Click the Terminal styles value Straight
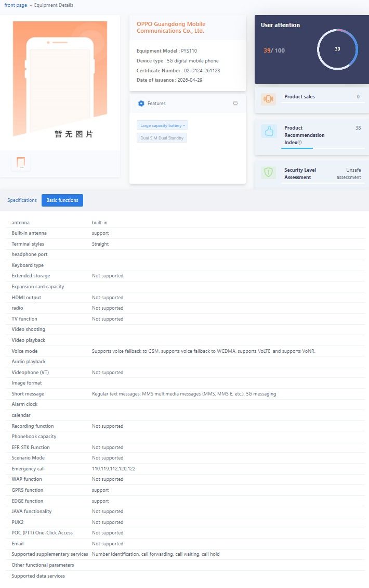Image resolution: width=369 pixels, height=588 pixels. point(100,244)
